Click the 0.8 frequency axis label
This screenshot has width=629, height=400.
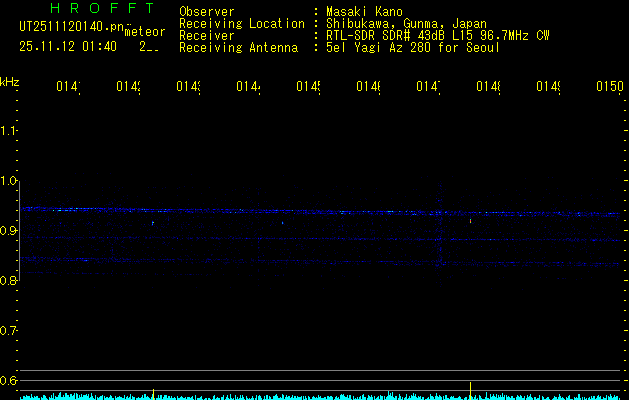(x=9, y=281)
